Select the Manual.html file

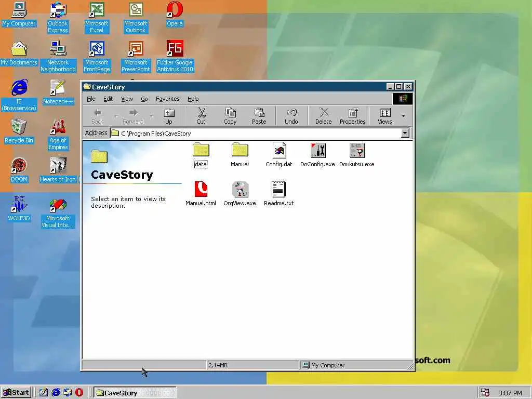click(x=201, y=194)
